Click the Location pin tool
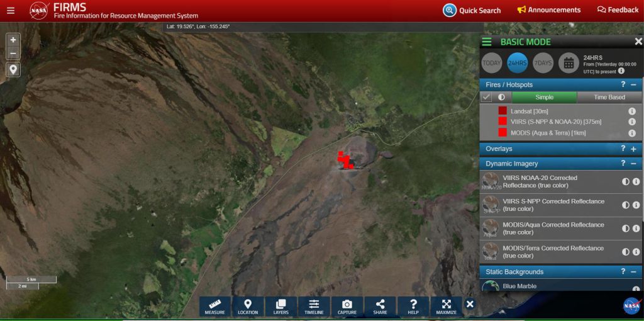The image size is (644, 321). coord(248,307)
